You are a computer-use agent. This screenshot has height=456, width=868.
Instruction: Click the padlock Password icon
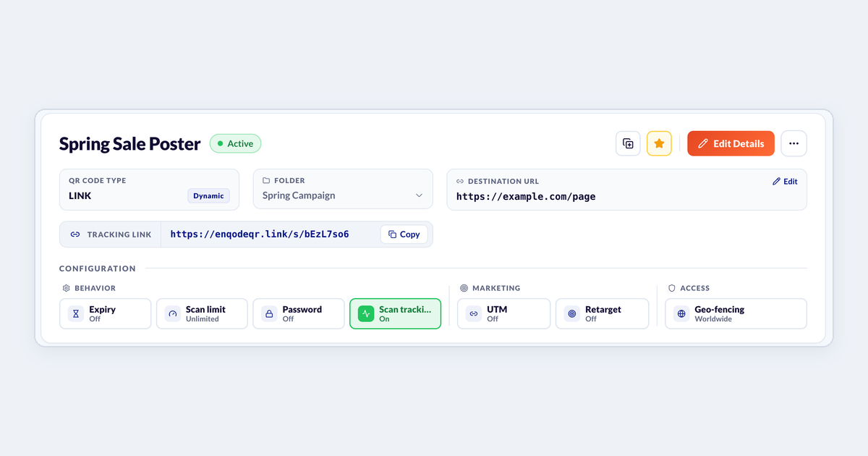coord(269,314)
